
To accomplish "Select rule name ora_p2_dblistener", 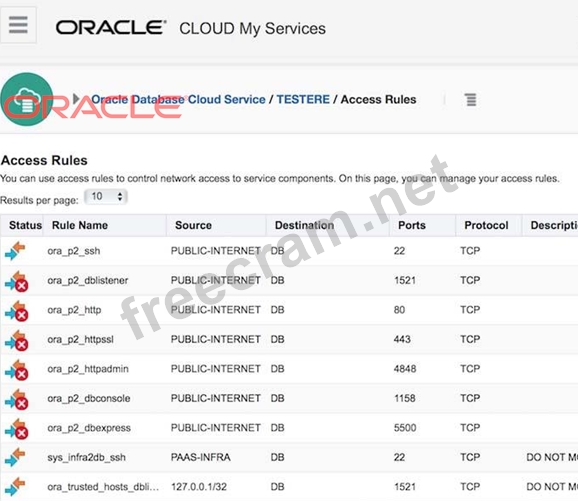I will click(88, 281).
